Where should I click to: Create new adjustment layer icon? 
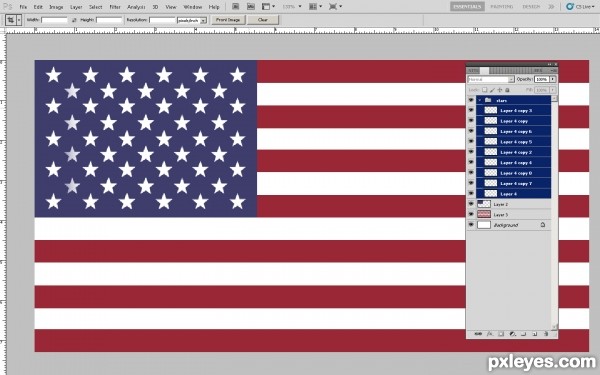(x=512, y=334)
